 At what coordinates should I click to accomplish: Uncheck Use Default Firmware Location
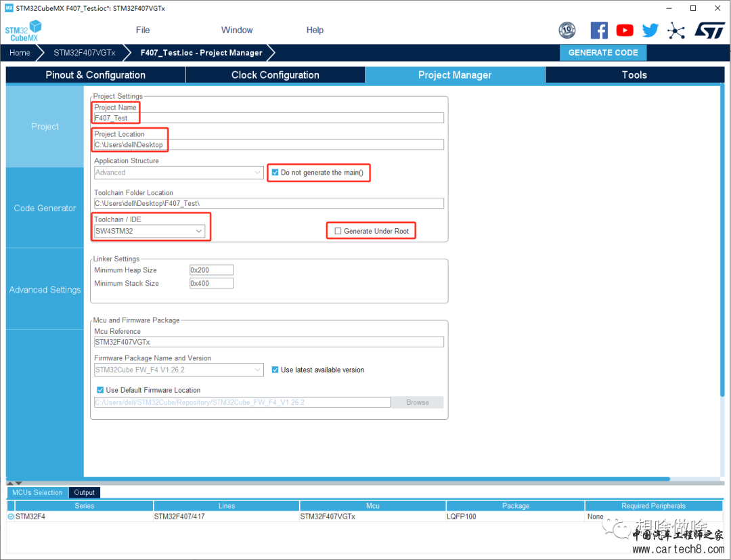[x=100, y=390]
